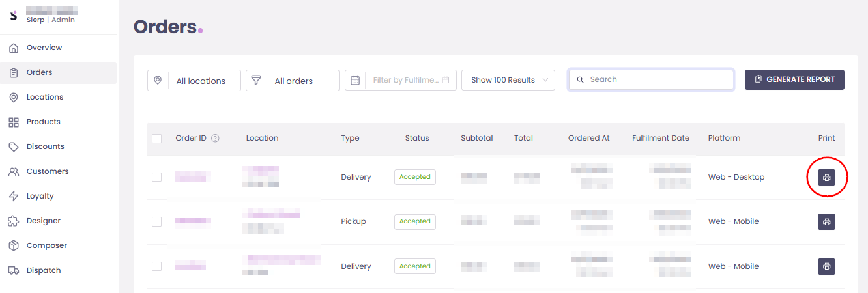Print the first Delivery order
Screen dimensions: 868x293
pyautogui.click(x=826, y=177)
